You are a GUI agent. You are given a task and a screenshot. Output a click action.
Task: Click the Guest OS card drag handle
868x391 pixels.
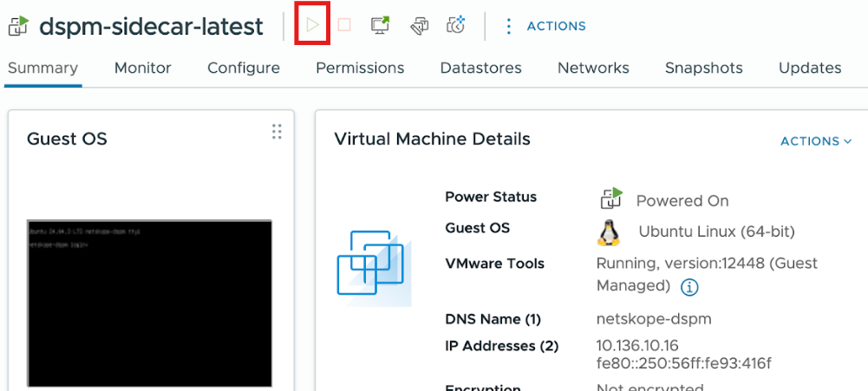277,132
